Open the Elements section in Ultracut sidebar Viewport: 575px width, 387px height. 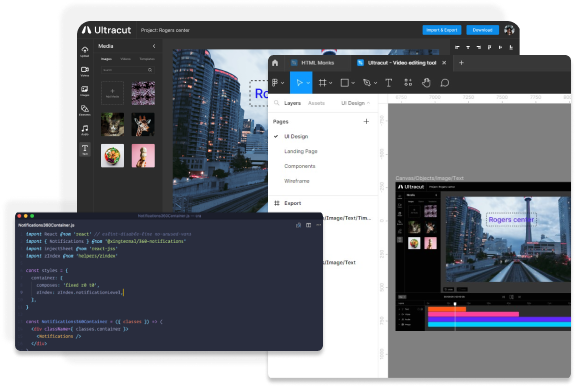click(85, 110)
